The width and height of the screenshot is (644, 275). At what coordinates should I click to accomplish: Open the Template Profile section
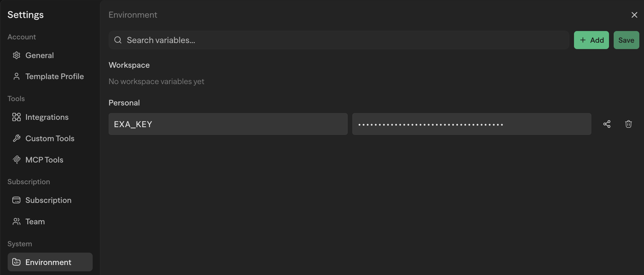pos(54,76)
